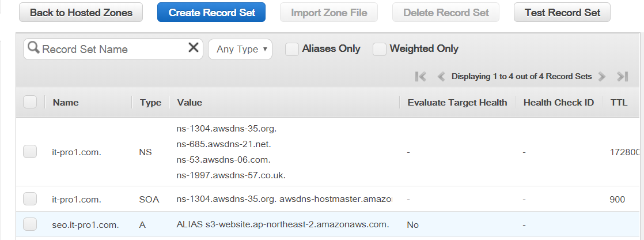This screenshot has height=240, width=644.
Task: Tick the Aliases Only checkbox
Action: click(292, 49)
